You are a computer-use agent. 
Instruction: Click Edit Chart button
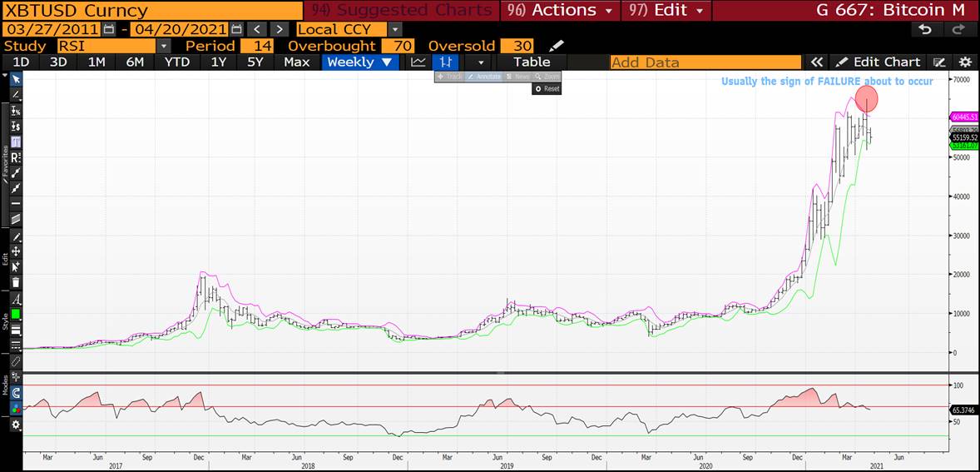[x=879, y=62]
